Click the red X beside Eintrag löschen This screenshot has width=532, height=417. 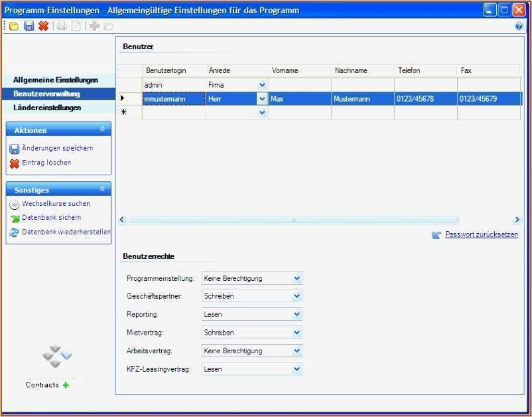click(14, 163)
